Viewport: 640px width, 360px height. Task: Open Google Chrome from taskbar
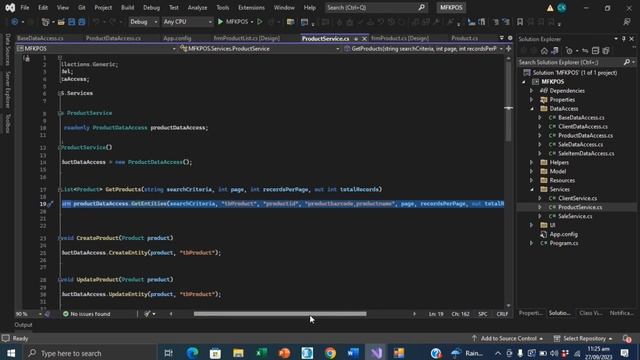tap(330, 353)
